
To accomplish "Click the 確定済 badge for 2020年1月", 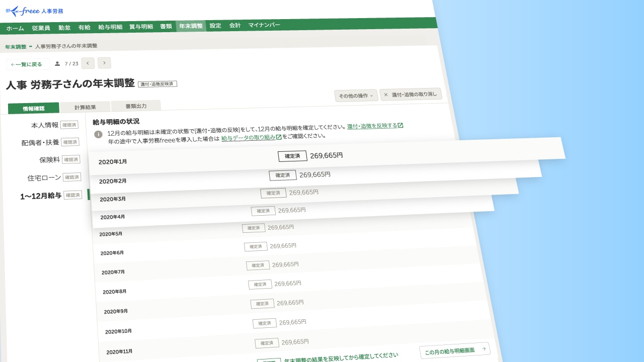I will 292,156.
